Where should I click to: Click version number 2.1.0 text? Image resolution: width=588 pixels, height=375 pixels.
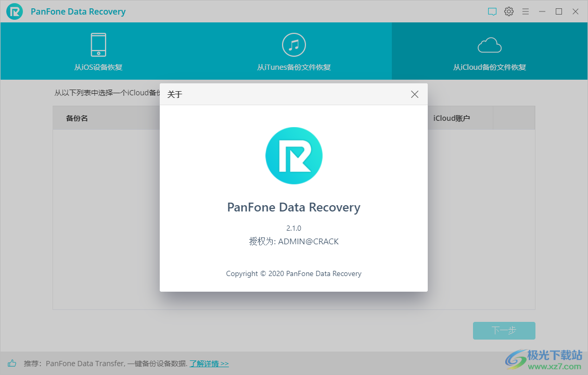tap(293, 228)
